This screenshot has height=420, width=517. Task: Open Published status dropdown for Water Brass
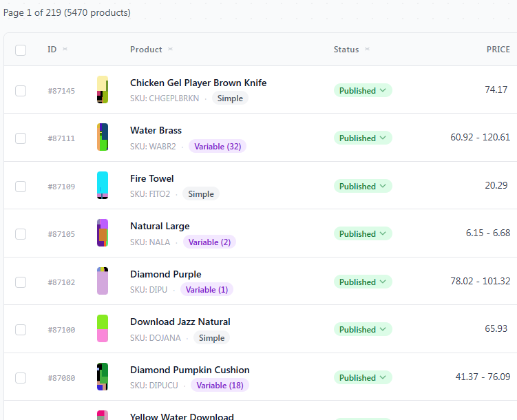(x=363, y=138)
